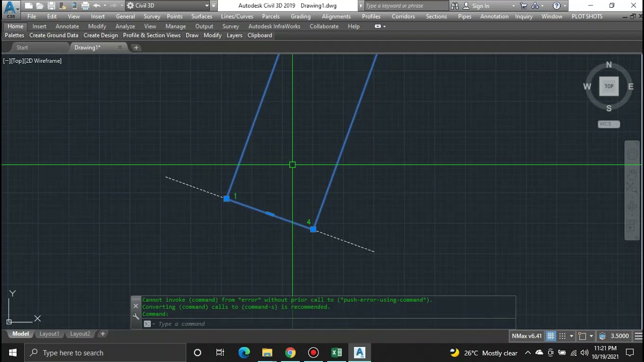Click the Layers panel button
Screen dimensions: 644x362
point(234,35)
